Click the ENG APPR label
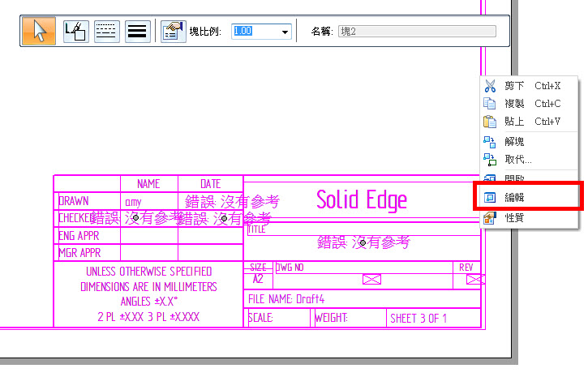 (79, 236)
